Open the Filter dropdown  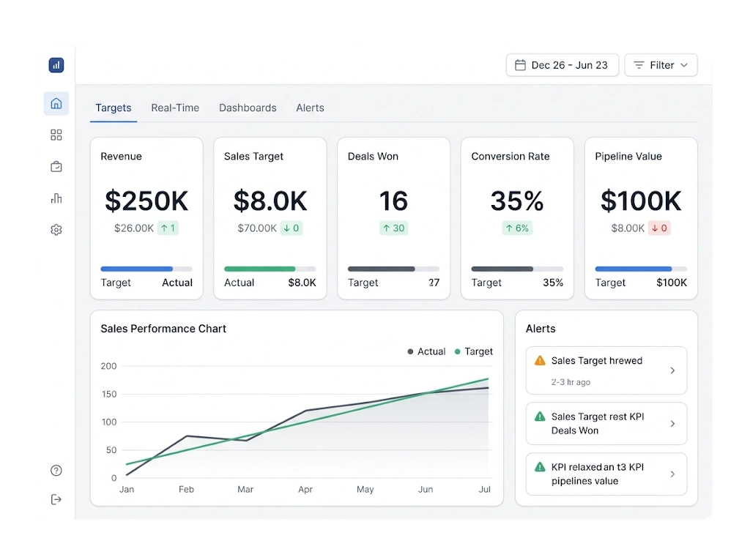[661, 65]
